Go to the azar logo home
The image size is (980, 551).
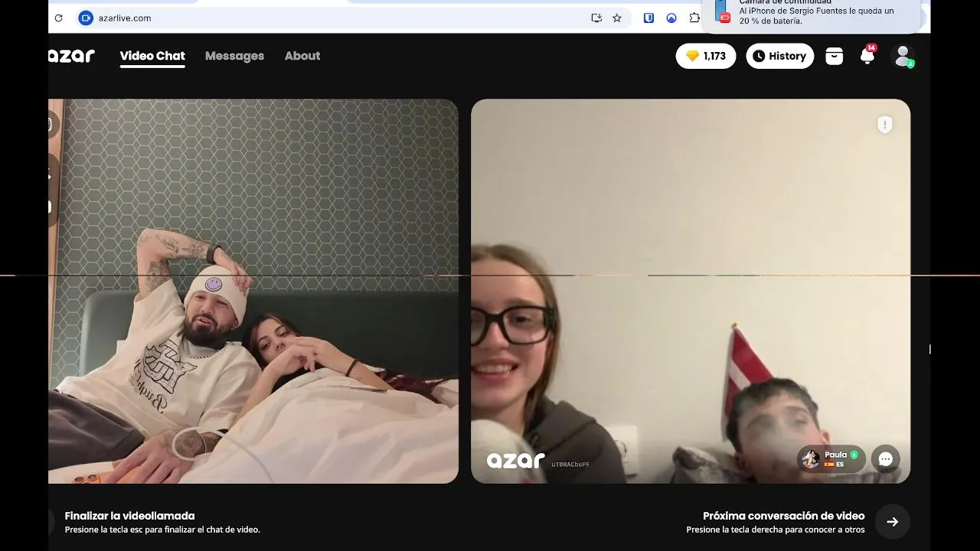[70, 56]
